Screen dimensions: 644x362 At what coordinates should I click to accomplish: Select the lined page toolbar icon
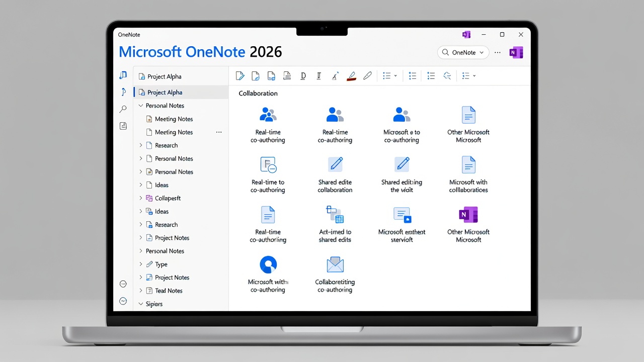287,76
